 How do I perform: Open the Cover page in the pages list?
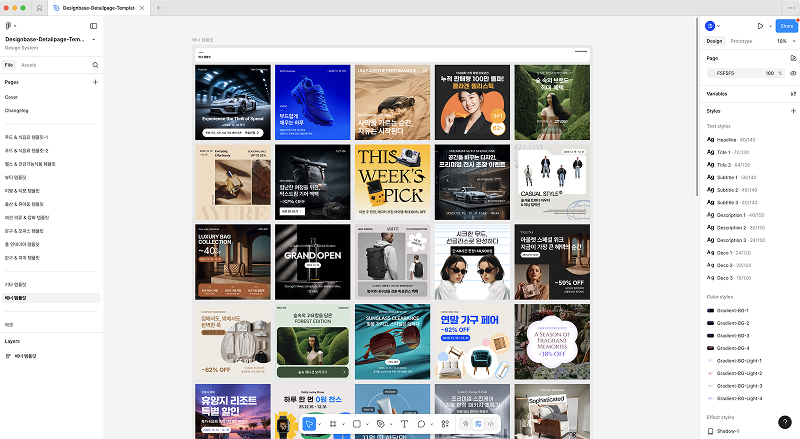(11, 96)
